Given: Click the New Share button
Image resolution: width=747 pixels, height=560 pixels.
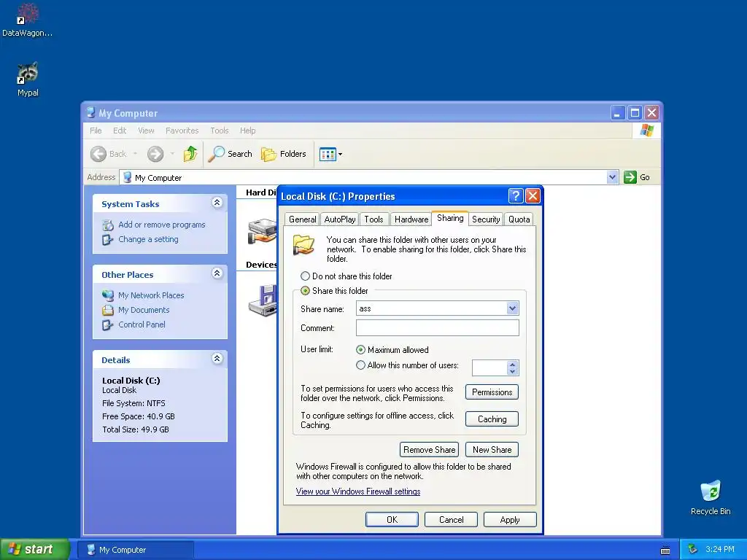Looking at the screenshot, I should pyautogui.click(x=492, y=449).
